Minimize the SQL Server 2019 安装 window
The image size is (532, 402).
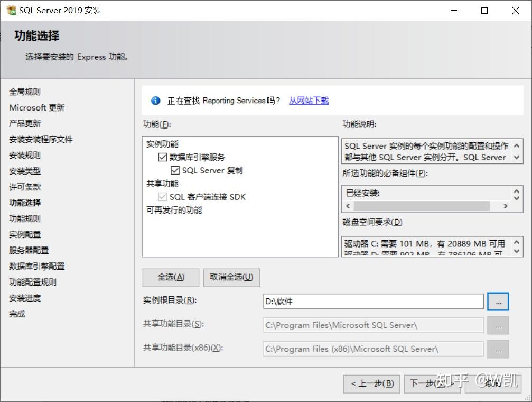pos(454,11)
